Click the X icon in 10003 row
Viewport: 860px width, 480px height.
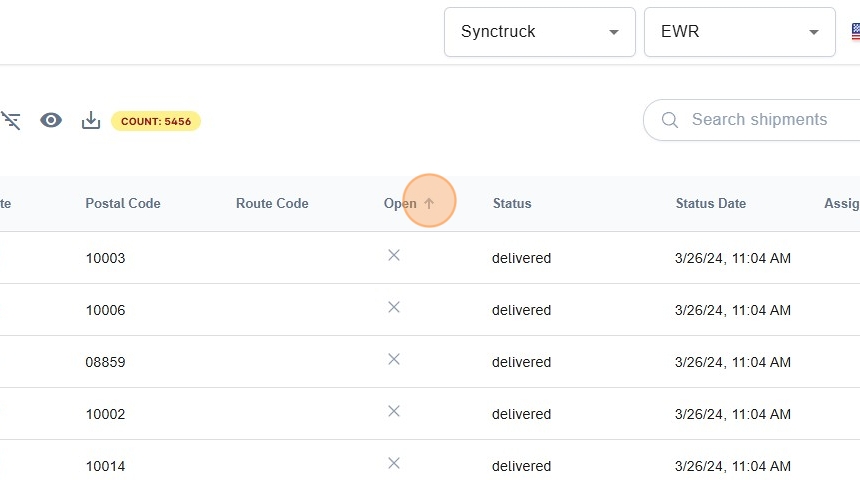tap(394, 255)
